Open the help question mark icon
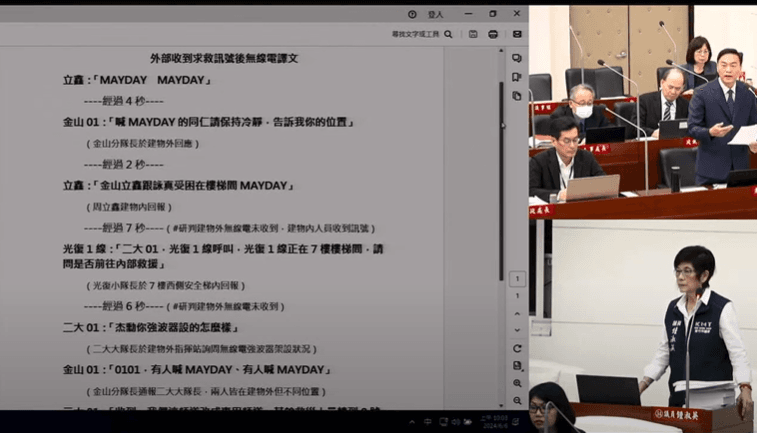This screenshot has width=757, height=433. 412,14
